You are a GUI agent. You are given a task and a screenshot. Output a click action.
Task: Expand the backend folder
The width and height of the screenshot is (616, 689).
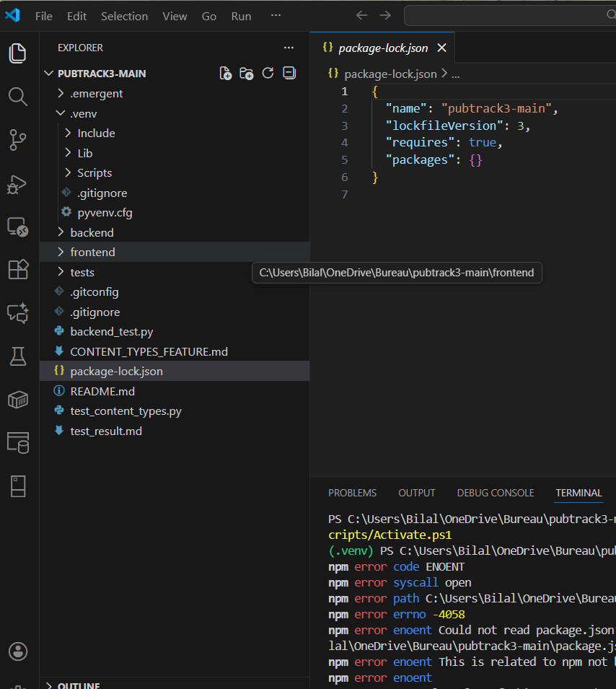tap(92, 232)
